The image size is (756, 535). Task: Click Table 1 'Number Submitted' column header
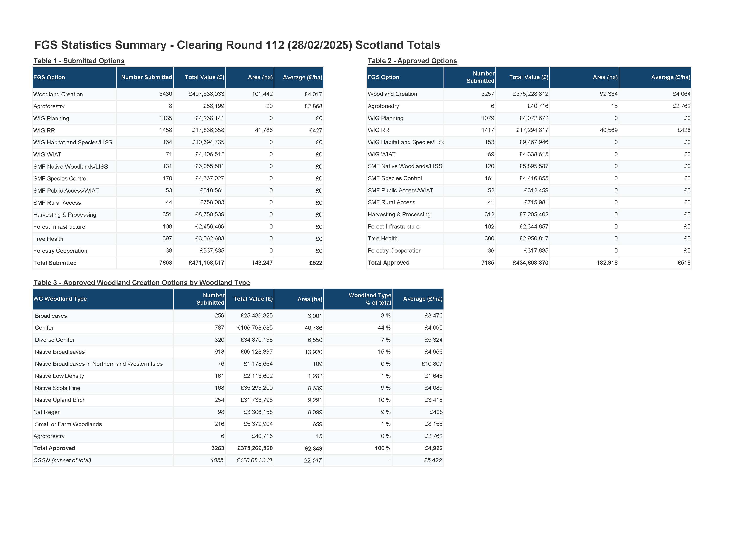click(x=146, y=77)
